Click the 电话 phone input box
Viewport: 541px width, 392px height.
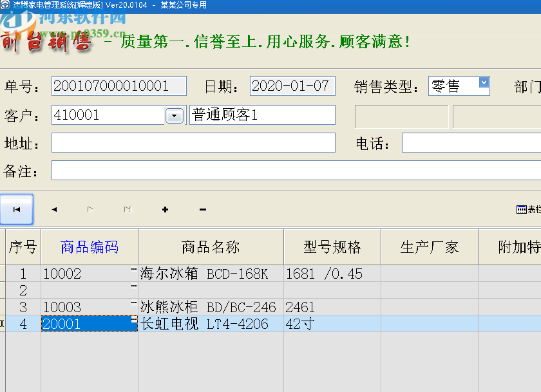(470, 142)
